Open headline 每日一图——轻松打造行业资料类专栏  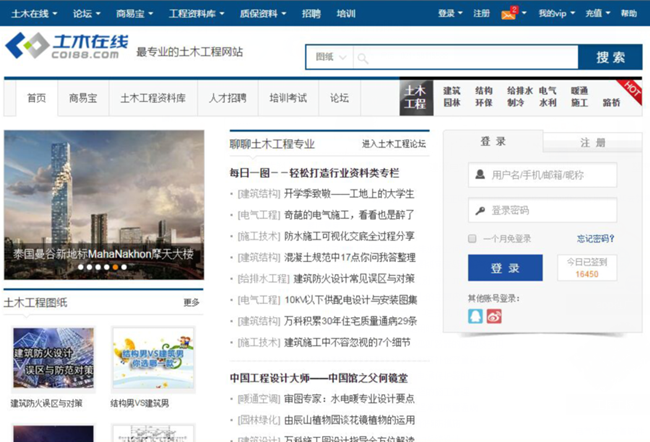pos(314,173)
